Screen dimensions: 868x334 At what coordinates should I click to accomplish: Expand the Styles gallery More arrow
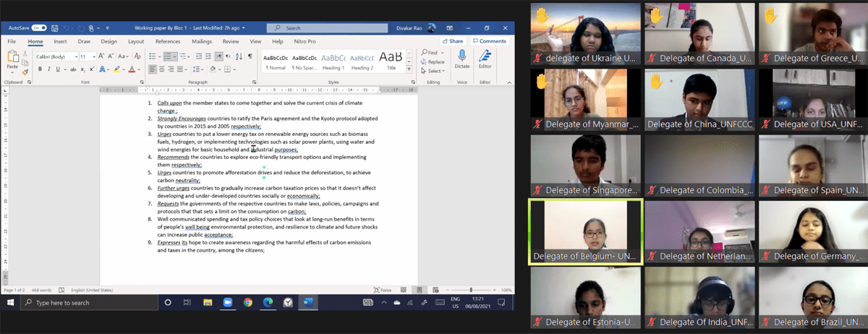[409, 69]
